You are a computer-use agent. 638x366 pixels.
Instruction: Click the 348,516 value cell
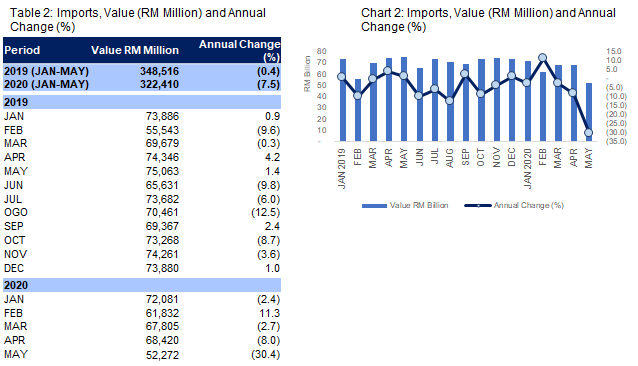[x=160, y=71]
